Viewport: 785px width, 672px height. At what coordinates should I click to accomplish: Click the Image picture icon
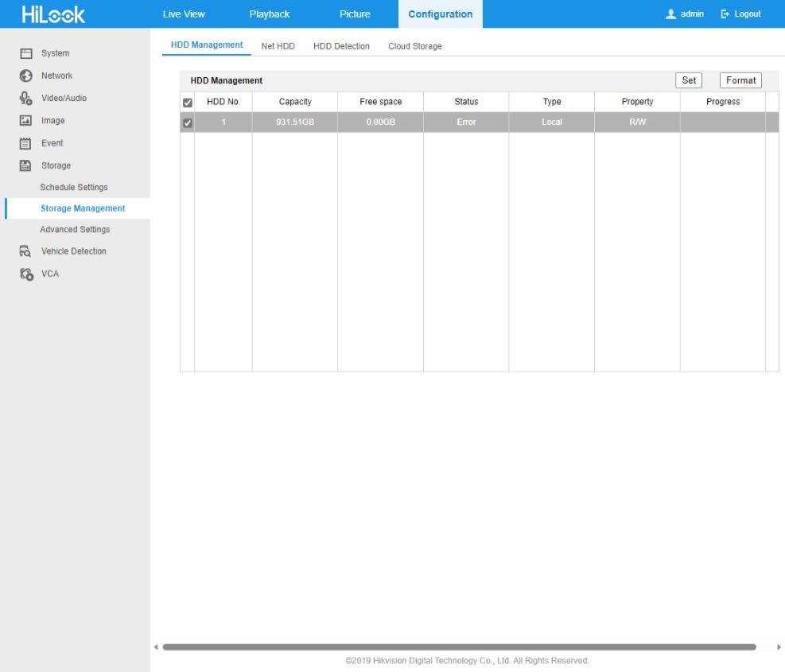(25, 121)
